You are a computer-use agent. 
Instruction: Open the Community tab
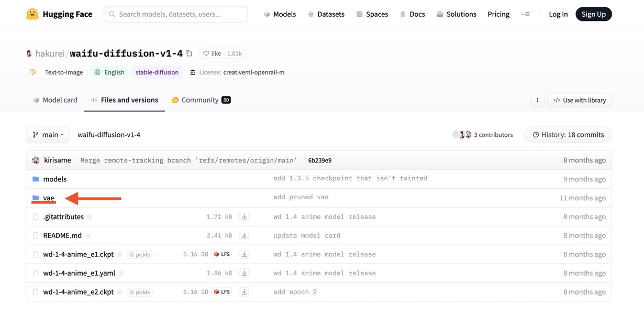201,100
